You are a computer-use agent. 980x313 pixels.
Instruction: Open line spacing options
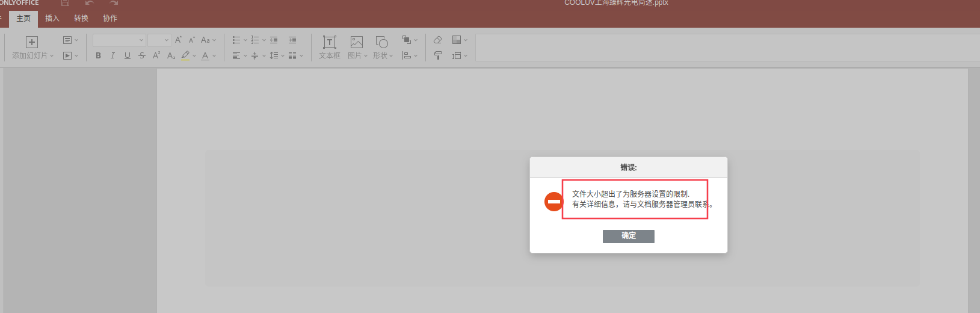(x=277, y=55)
